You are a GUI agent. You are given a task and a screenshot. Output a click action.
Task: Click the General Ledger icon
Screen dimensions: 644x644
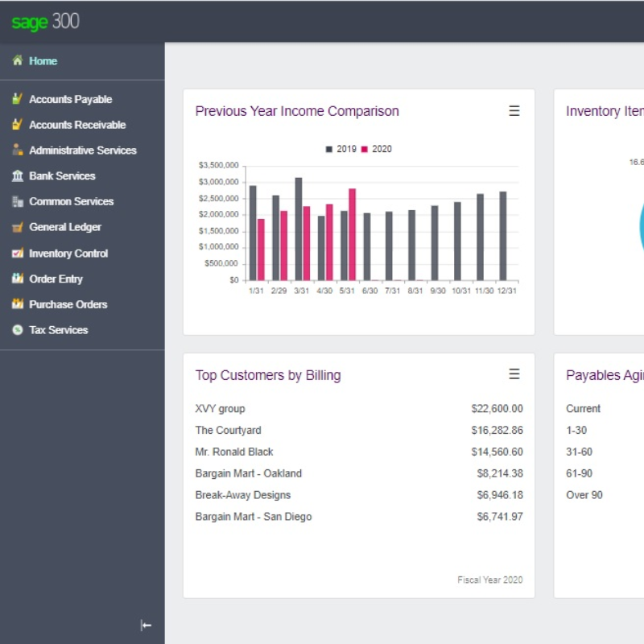pos(17,227)
